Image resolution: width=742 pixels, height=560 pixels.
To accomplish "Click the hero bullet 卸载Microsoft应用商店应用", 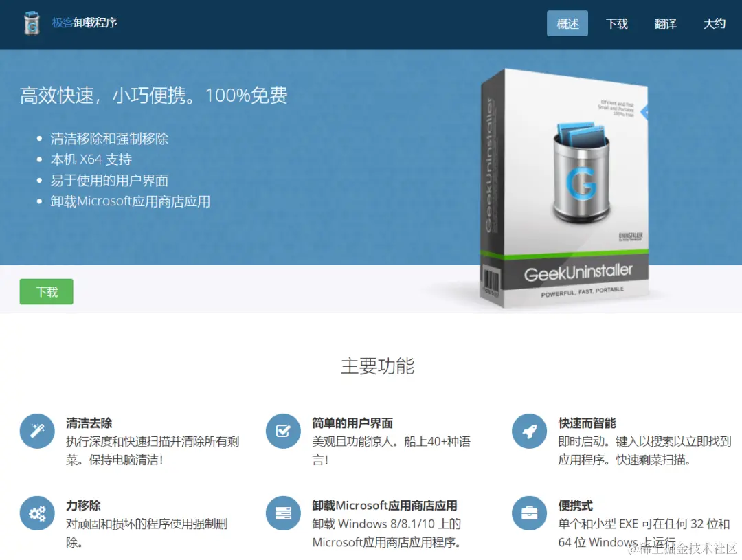I will pyautogui.click(x=131, y=201).
